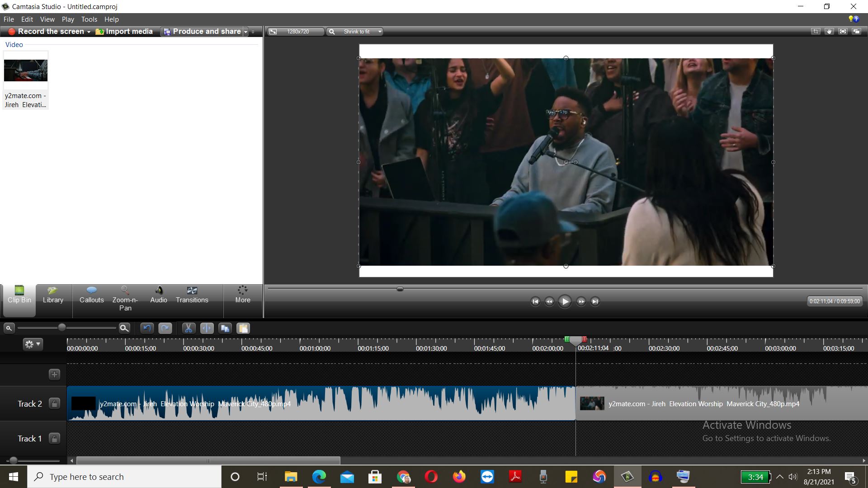
Task: Select the y2mate.com Jireh clip thumbnail
Action: pos(26,80)
